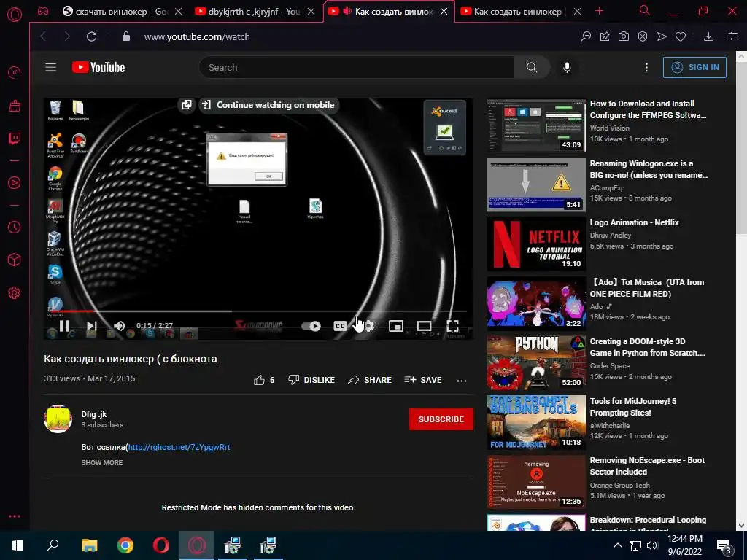
Task: Open more actions menu below video
Action: pyautogui.click(x=462, y=380)
